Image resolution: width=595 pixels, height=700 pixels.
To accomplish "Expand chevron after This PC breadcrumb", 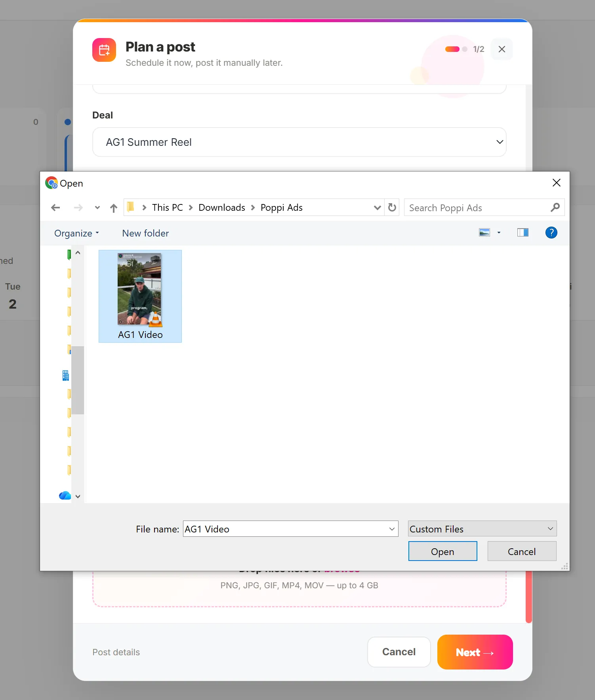I will [191, 208].
